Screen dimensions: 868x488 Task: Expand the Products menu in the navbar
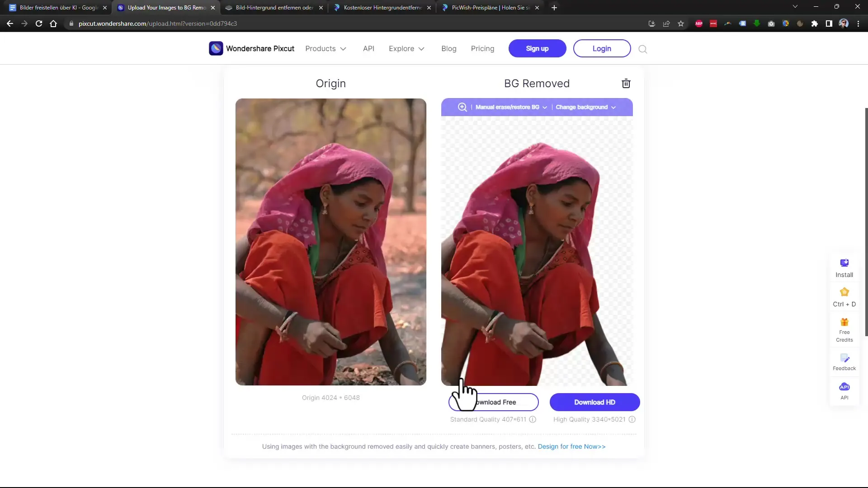tap(325, 48)
